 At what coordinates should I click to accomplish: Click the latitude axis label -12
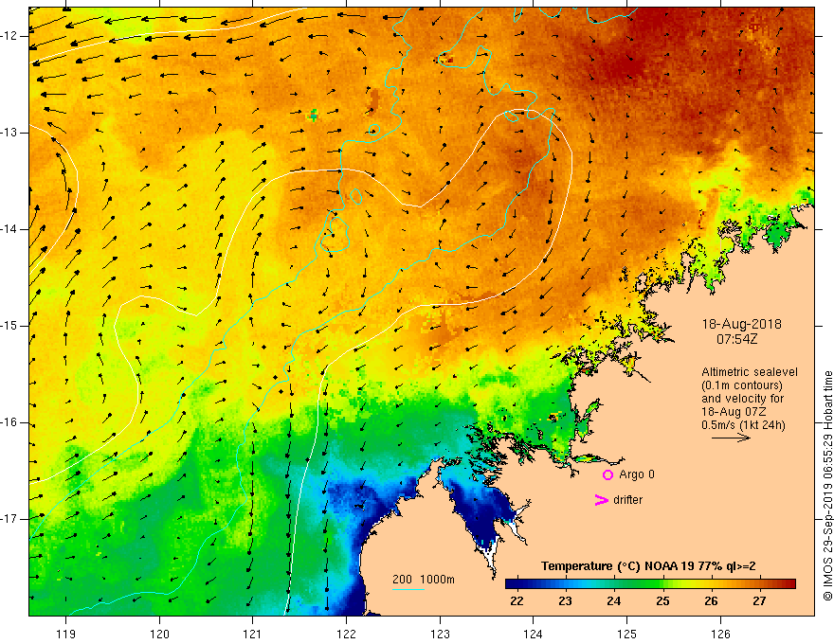(9, 36)
